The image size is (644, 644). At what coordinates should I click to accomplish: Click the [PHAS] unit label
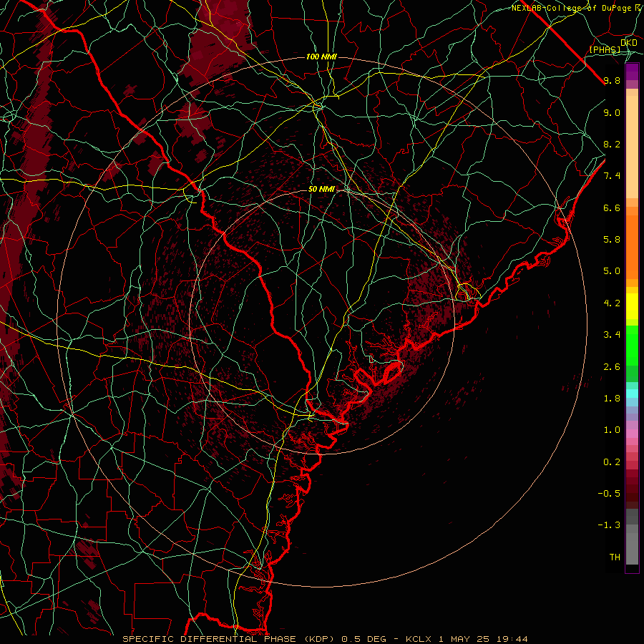coord(605,50)
